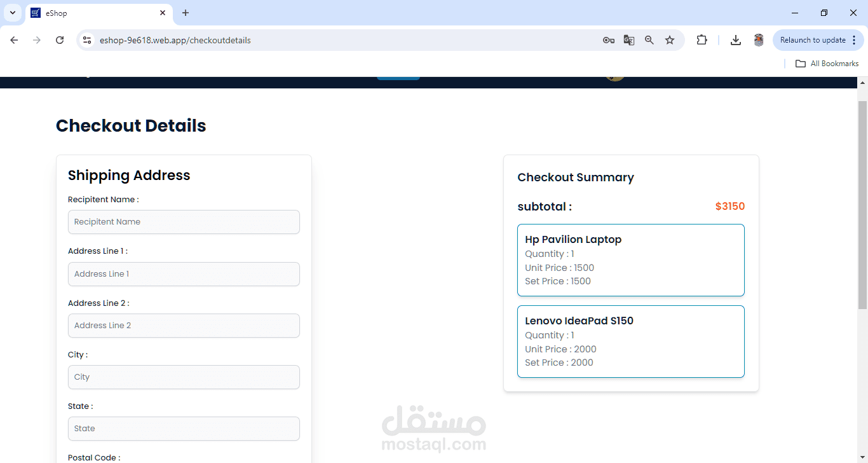Click the Recipitent Name input field
The height and width of the screenshot is (463, 868).
tap(184, 222)
